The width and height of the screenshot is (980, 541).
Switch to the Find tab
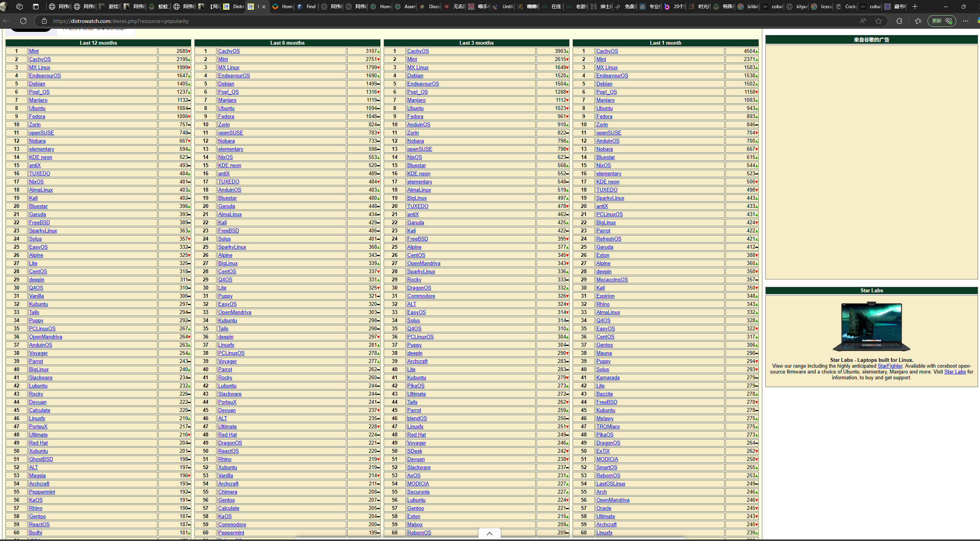[x=307, y=7]
